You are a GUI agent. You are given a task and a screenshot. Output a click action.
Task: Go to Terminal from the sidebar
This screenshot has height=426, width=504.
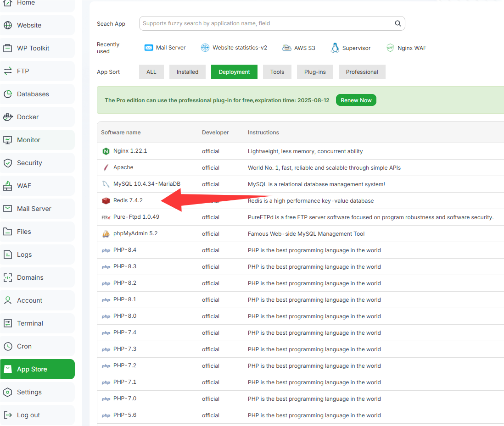coord(30,323)
